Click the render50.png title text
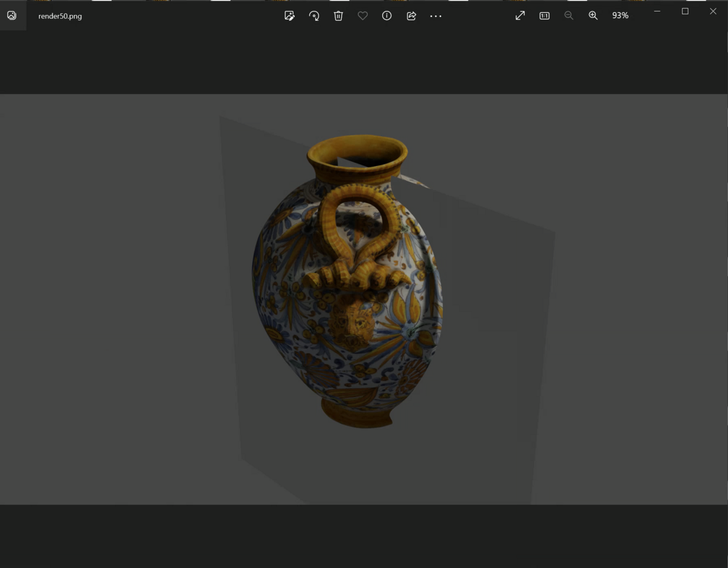Image resolution: width=728 pixels, height=568 pixels. pos(59,16)
